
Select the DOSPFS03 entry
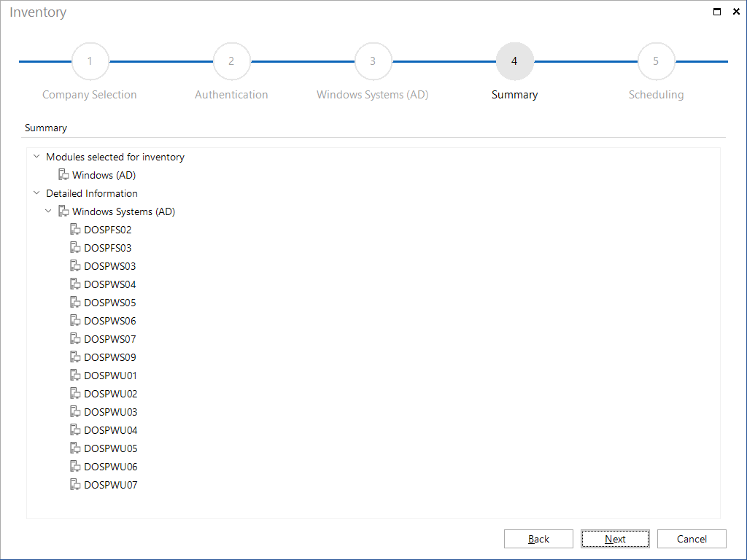point(108,248)
